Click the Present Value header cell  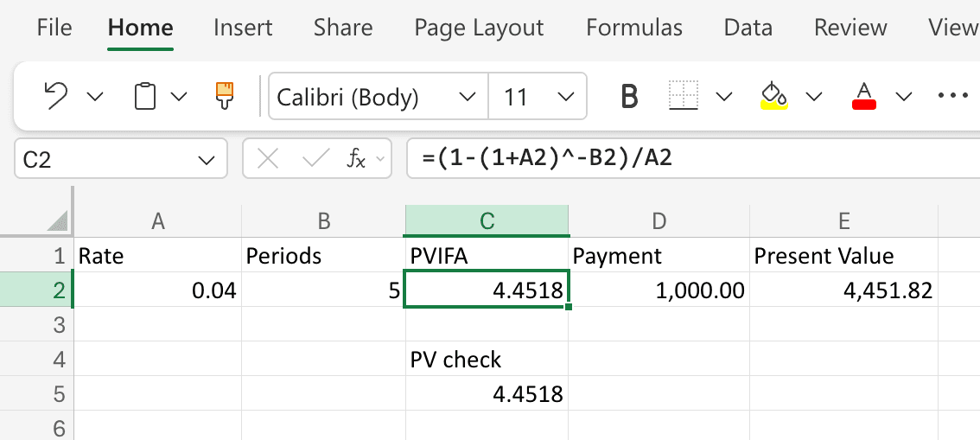pos(843,255)
